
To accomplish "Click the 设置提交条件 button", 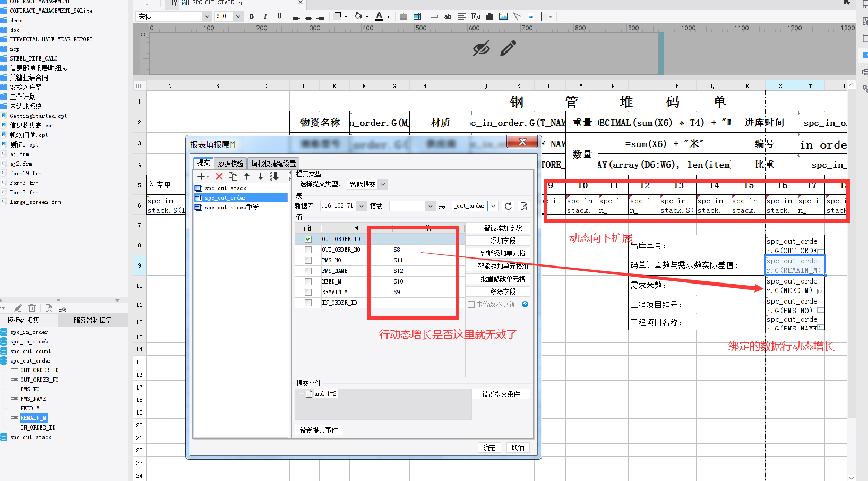I will [501, 394].
